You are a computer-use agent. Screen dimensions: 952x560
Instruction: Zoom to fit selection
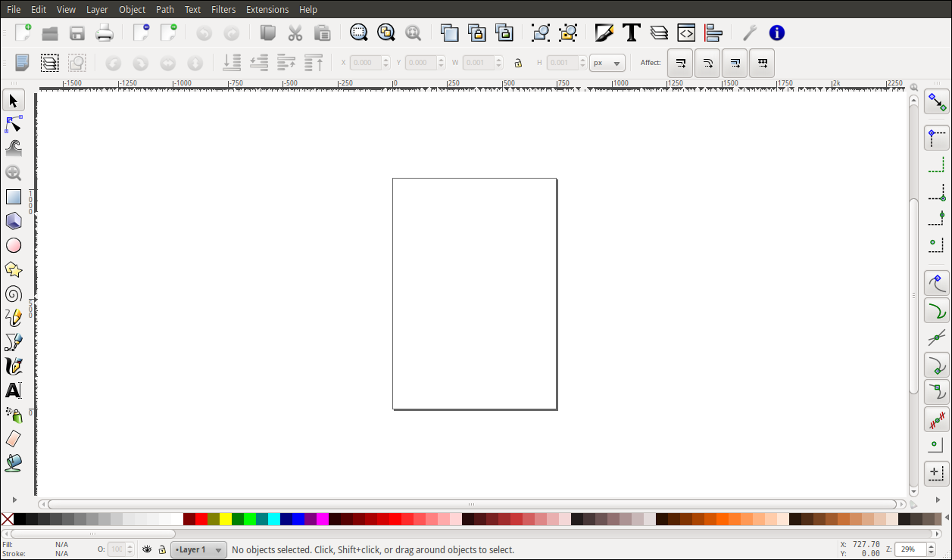coord(359,33)
